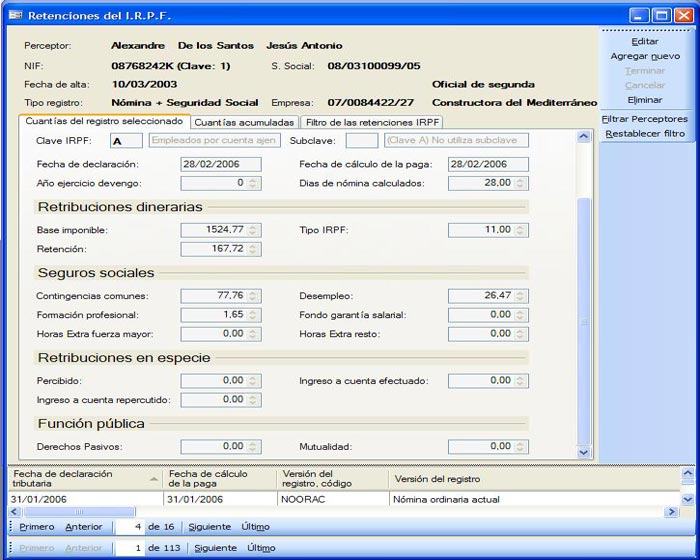Click Restablecer filtro
Viewport: 700px width, 560px height.
pos(645,133)
